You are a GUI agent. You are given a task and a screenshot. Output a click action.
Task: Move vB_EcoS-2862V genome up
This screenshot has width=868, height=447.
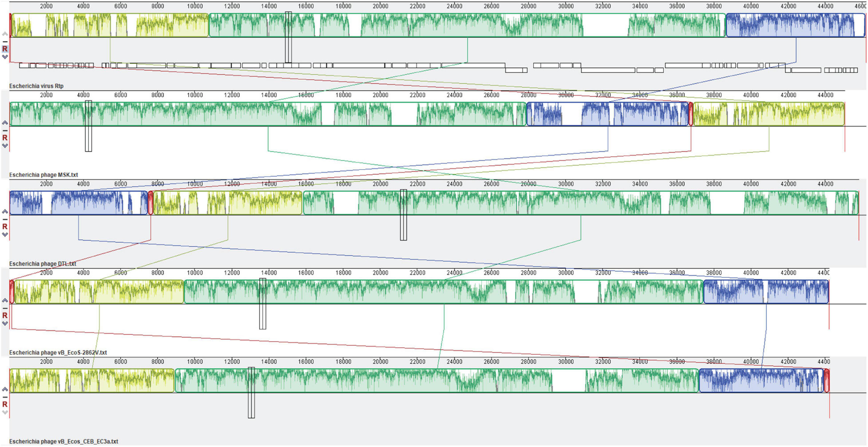[5, 300]
